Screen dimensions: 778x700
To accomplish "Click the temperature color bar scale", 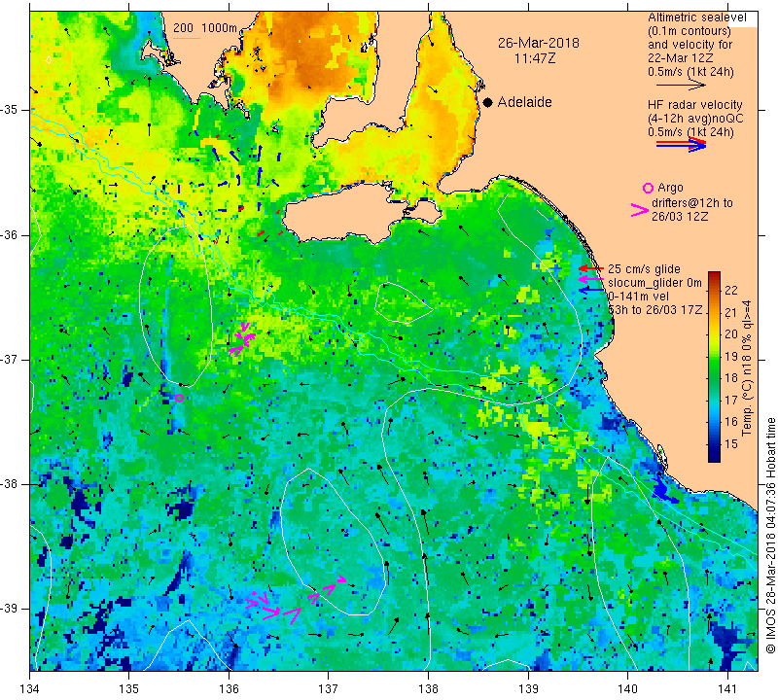I will tap(714, 367).
